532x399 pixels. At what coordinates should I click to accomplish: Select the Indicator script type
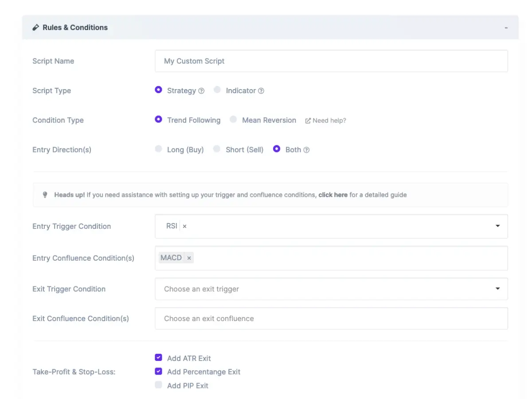coord(217,90)
